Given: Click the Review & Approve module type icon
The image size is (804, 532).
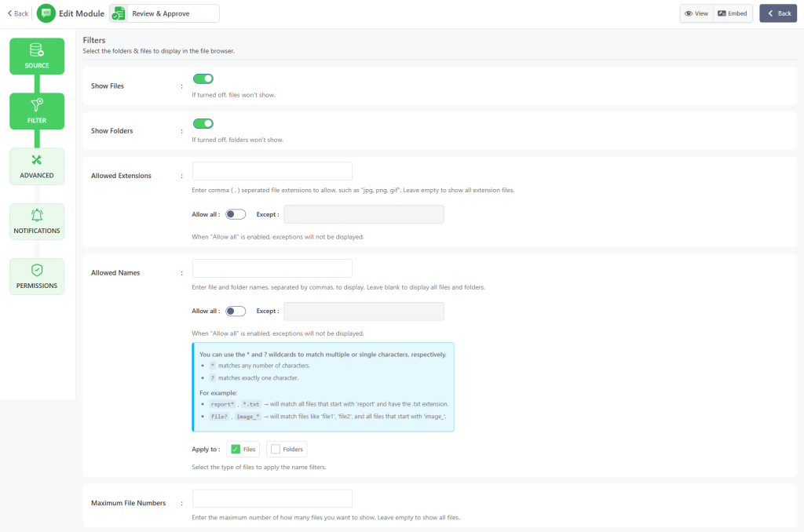Looking at the screenshot, I should (119, 13).
